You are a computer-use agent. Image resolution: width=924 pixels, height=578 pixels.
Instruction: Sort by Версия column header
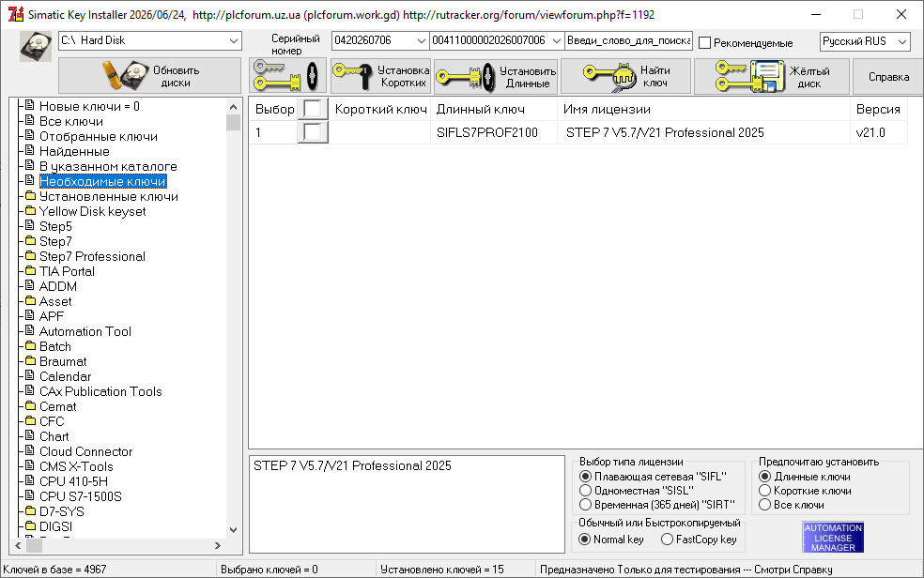[879, 109]
